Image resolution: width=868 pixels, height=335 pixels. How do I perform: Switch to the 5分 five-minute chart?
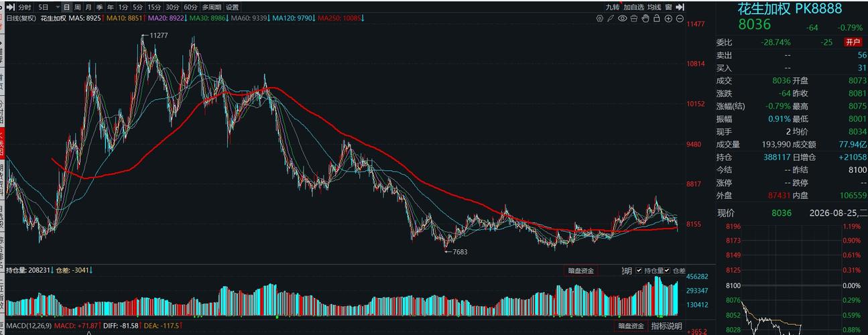tap(137, 7)
